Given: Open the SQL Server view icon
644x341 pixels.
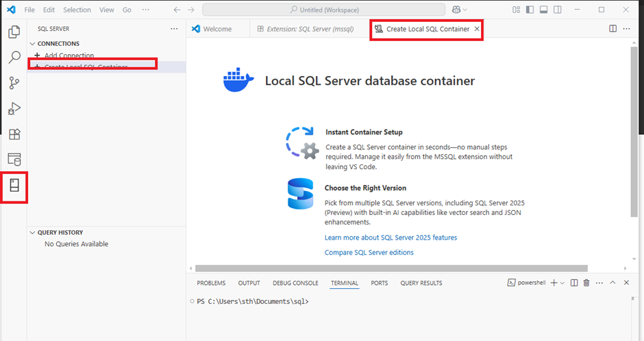Looking at the screenshot, I should [x=14, y=186].
